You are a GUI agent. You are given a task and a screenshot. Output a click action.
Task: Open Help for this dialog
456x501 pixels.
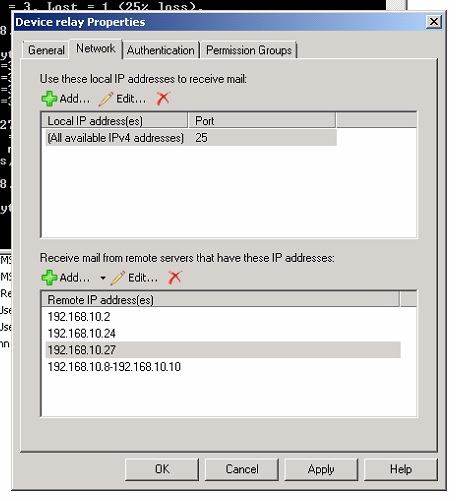pyautogui.click(x=401, y=469)
